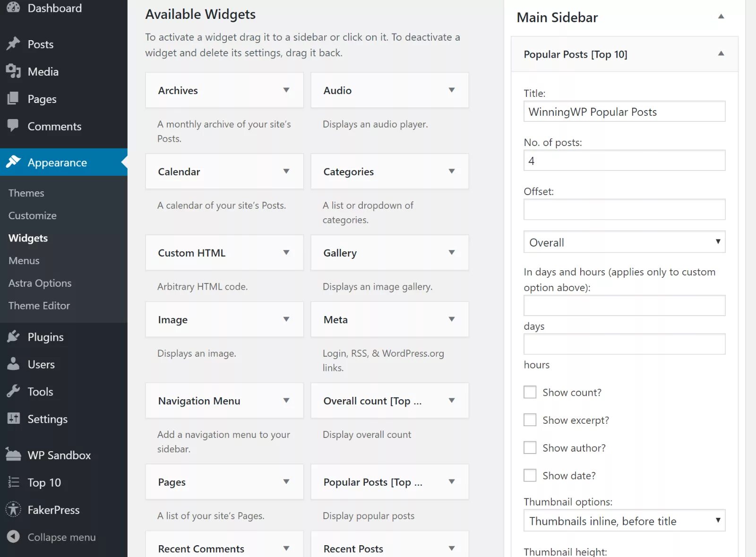Viewport: 756px width, 557px height.
Task: Click the Comments speech bubble icon
Action: click(x=13, y=126)
